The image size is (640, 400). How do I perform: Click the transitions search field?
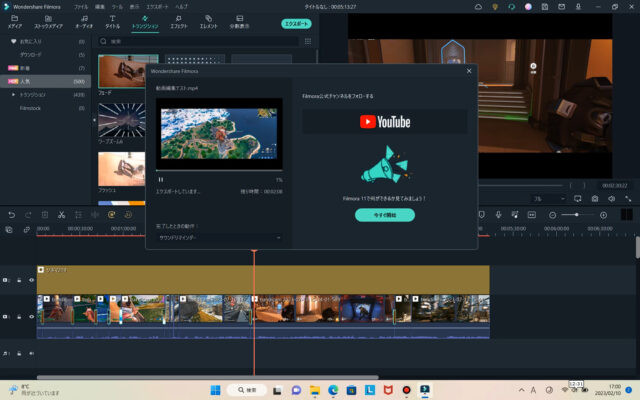198,41
